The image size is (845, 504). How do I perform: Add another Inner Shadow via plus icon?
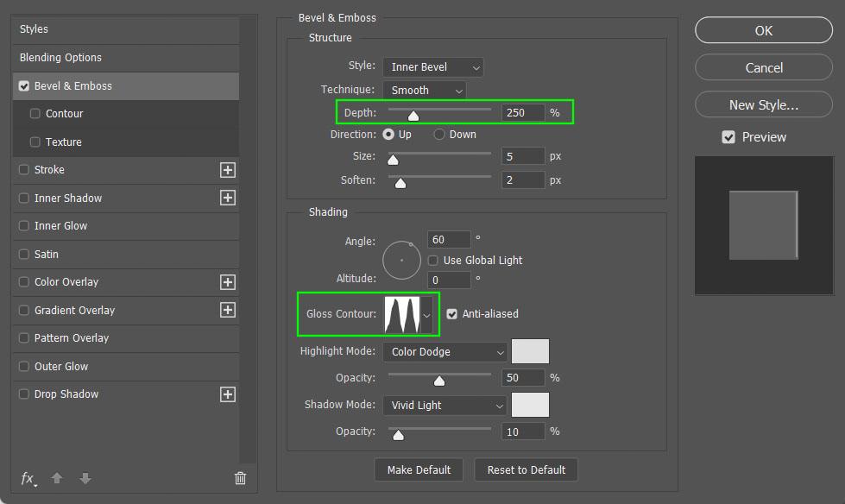coord(228,198)
